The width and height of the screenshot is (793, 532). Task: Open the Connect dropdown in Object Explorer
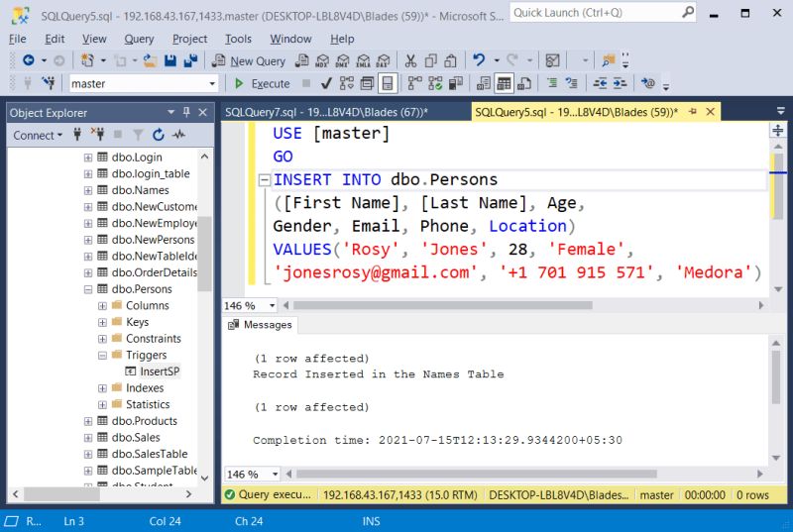click(38, 136)
